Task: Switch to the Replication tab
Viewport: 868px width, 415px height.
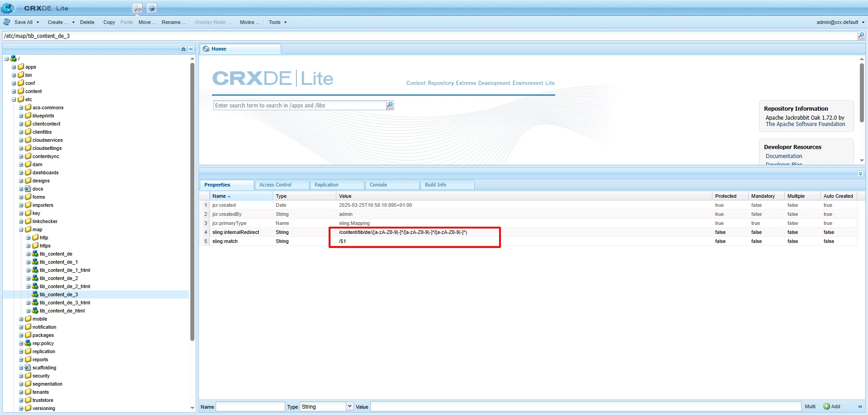Action: (337, 185)
